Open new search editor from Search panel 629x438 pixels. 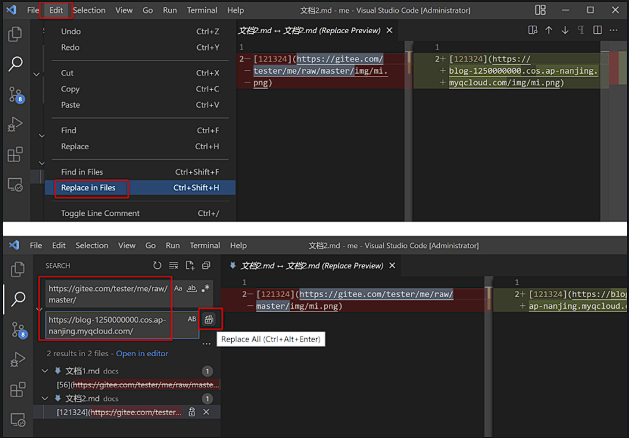coord(190,265)
